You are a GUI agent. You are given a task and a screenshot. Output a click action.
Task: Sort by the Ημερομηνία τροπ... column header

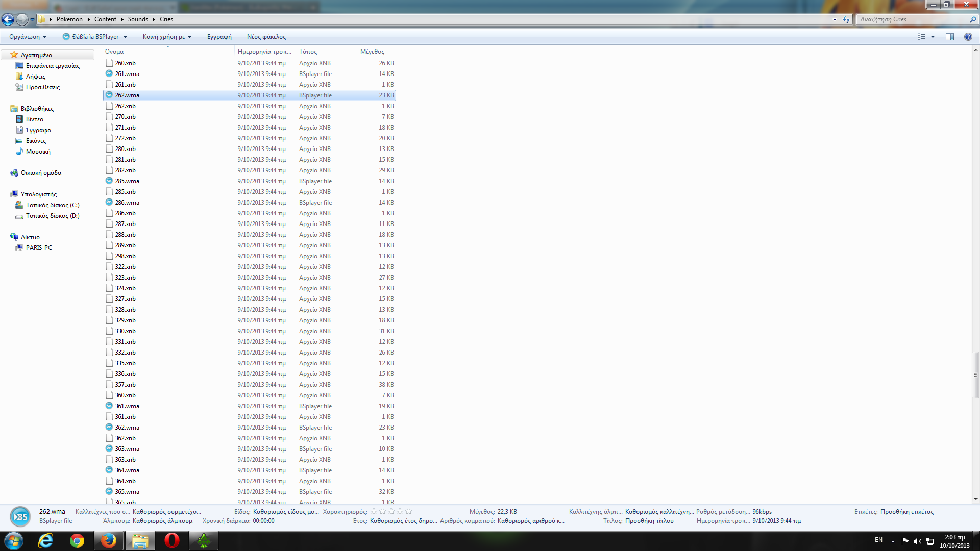click(x=265, y=52)
